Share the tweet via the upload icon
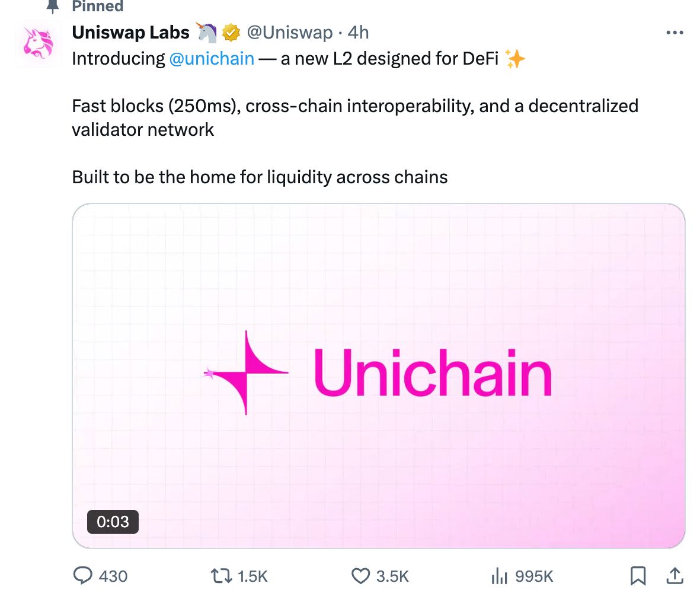This screenshot has height=596, width=700. (675, 574)
